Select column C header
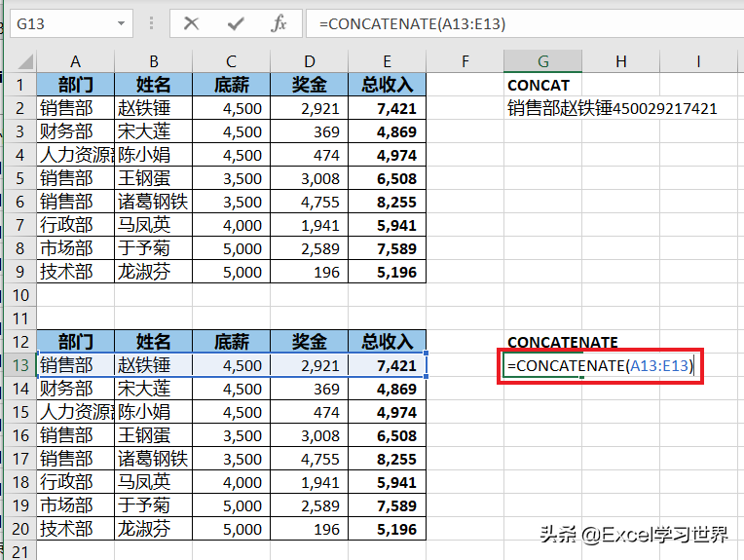 coord(231,61)
